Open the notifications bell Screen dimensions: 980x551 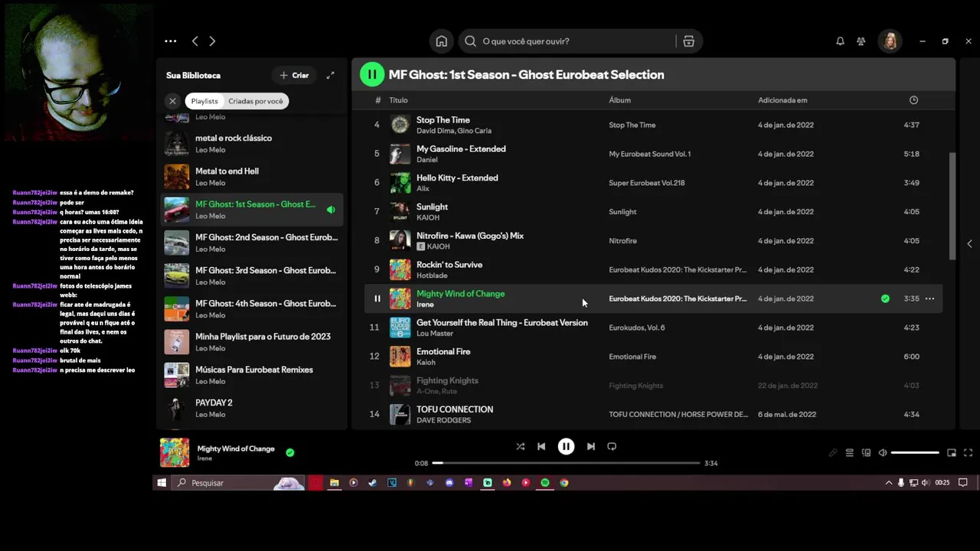point(840,41)
